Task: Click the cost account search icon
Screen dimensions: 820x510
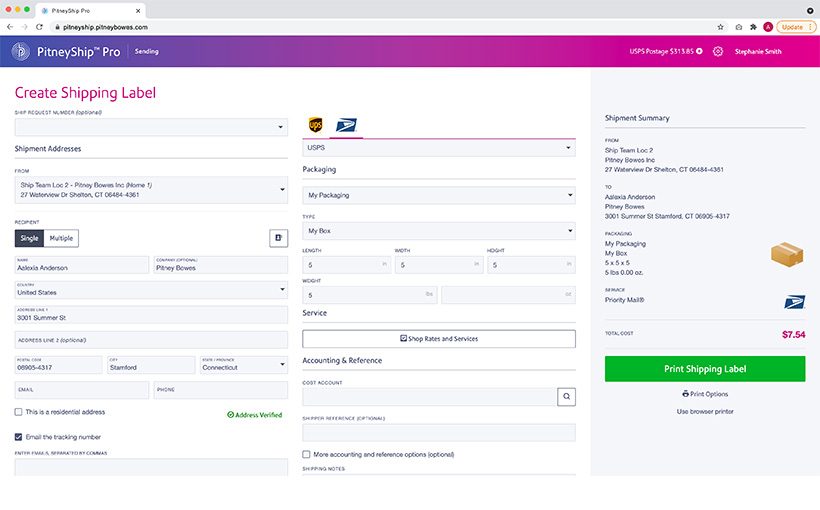Action: coord(566,396)
